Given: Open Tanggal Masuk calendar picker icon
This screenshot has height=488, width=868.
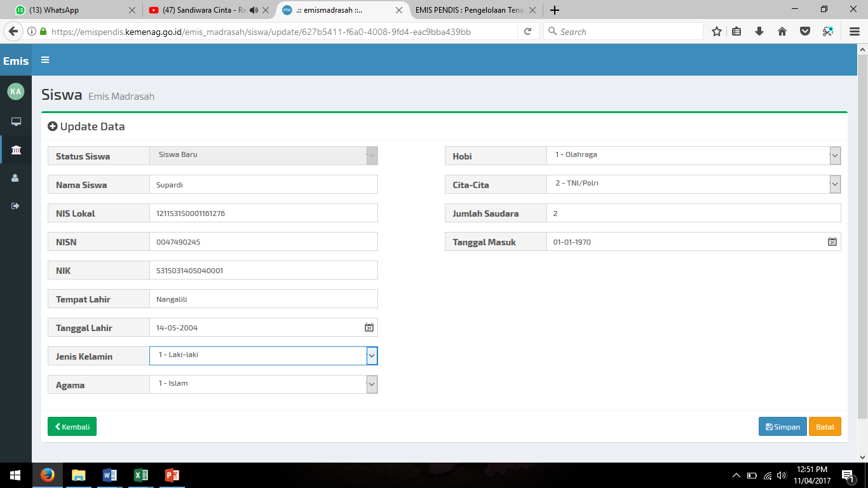Looking at the screenshot, I should tap(832, 241).
